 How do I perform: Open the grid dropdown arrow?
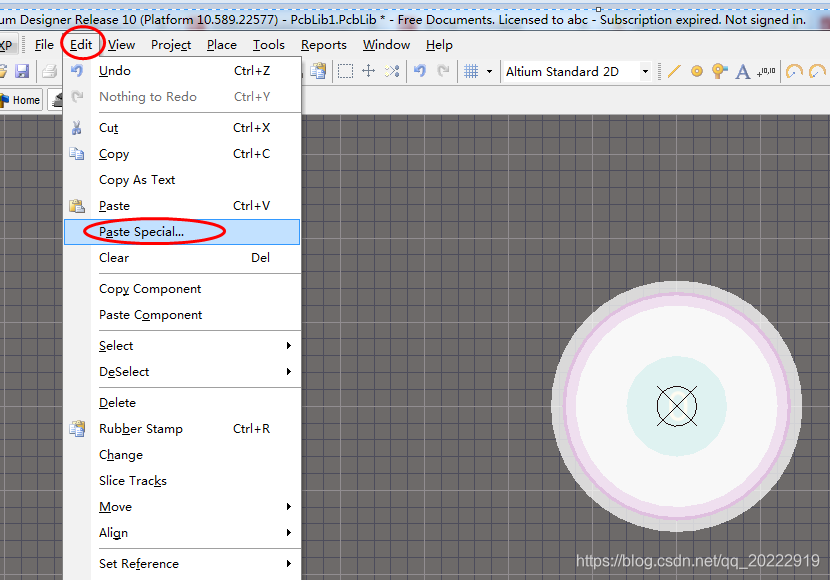click(x=489, y=71)
